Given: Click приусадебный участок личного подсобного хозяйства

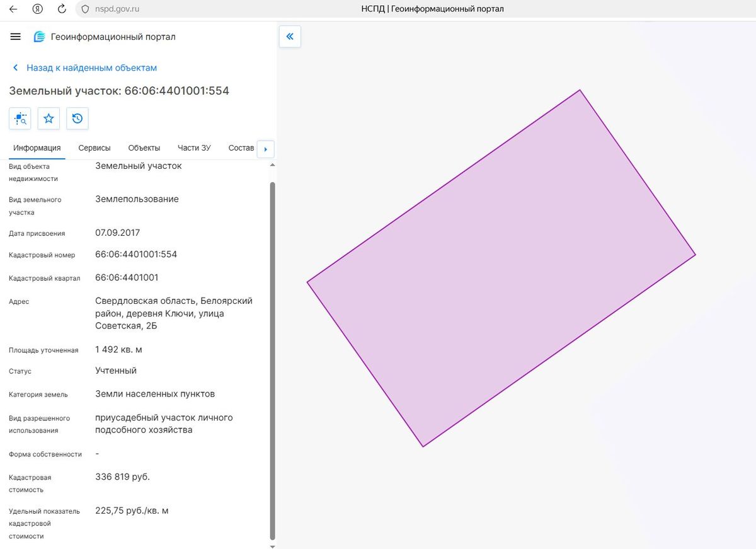Looking at the screenshot, I should [164, 424].
